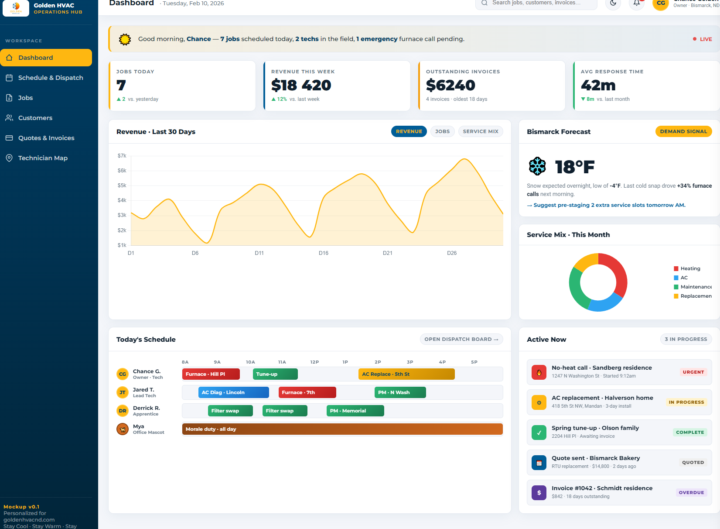Click the COMPLETE status badge
This screenshot has width=720, height=529.
coord(690,433)
